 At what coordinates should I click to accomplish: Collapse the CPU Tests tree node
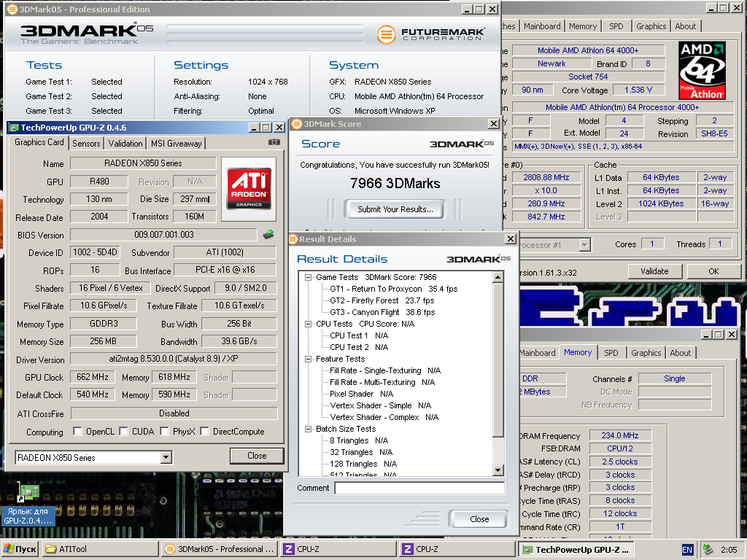click(x=309, y=324)
